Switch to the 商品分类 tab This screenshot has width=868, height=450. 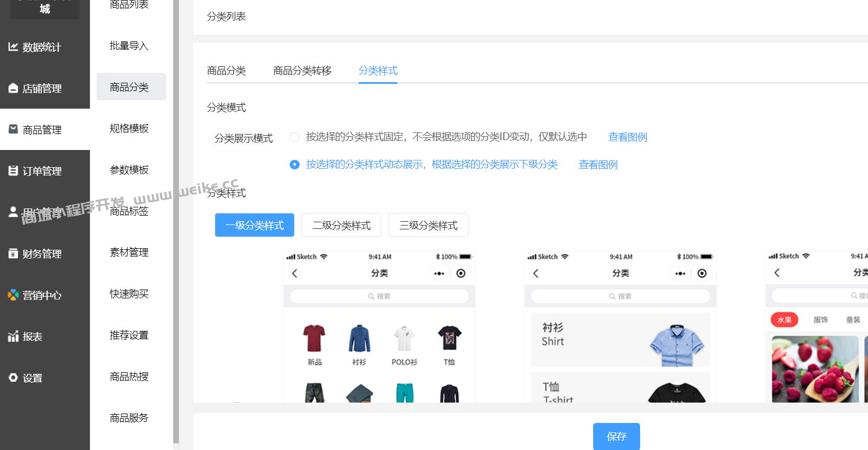point(226,71)
